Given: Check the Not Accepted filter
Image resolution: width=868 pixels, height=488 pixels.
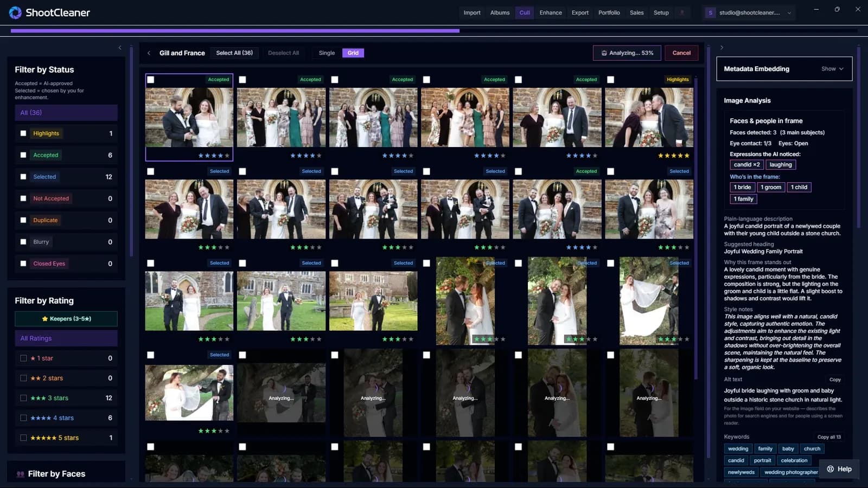Looking at the screenshot, I should click(23, 198).
